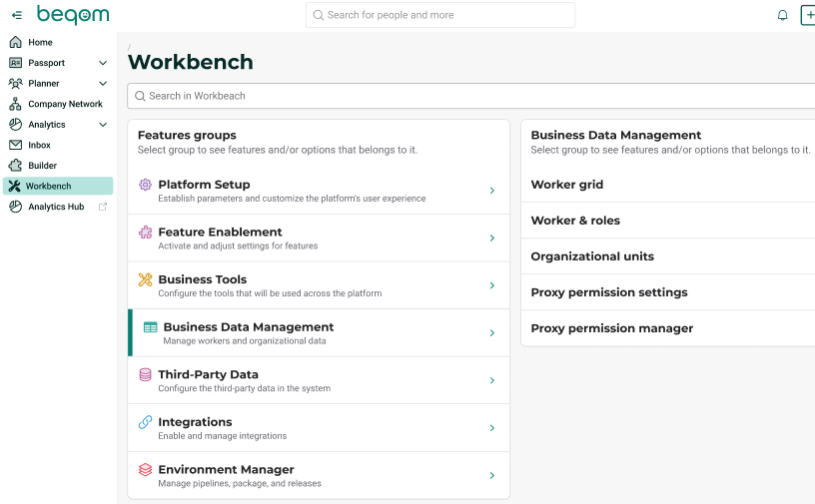Screen dimensions: 815x504
Task: Click the Third-Party Data database icon
Action: (x=145, y=375)
